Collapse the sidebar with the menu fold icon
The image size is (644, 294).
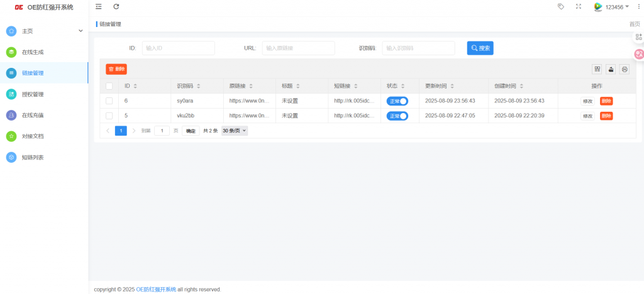99,6
